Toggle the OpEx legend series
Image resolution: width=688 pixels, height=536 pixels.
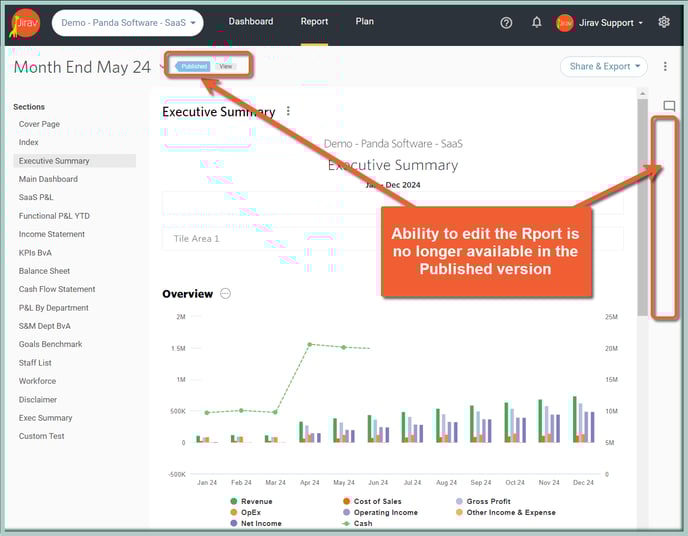[246, 512]
